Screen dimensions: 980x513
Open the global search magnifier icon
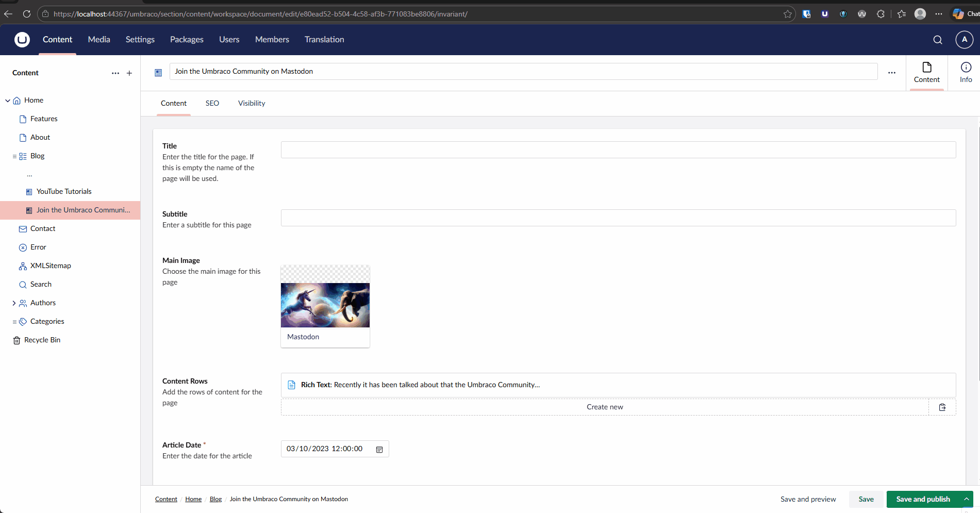pos(937,39)
